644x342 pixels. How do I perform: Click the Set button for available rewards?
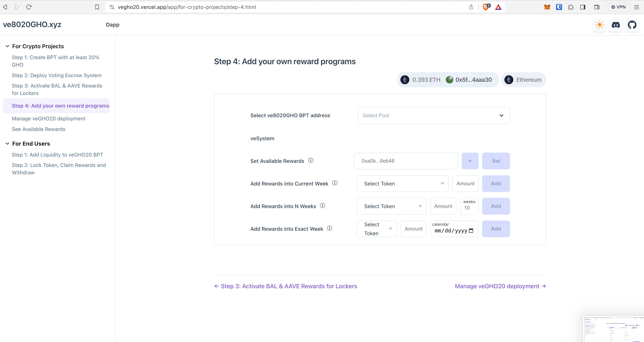496,161
